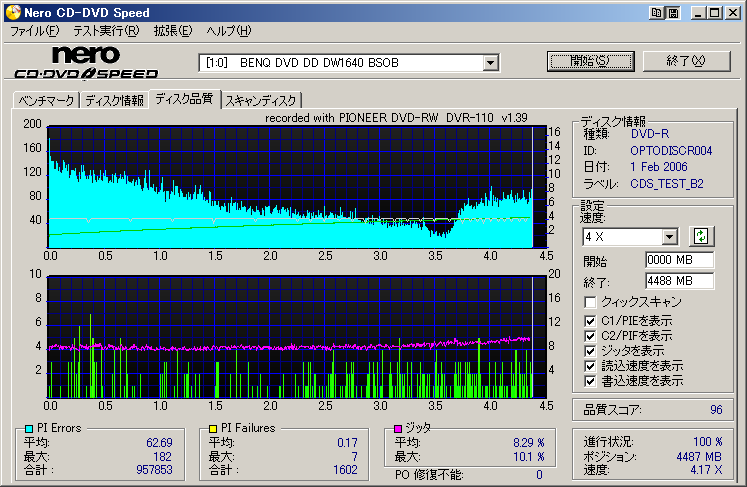Image resolution: width=747 pixels, height=487 pixels.
Task: Click the recorded with PIONEER DVD-RW text
Action: pyautogui.click(x=396, y=118)
